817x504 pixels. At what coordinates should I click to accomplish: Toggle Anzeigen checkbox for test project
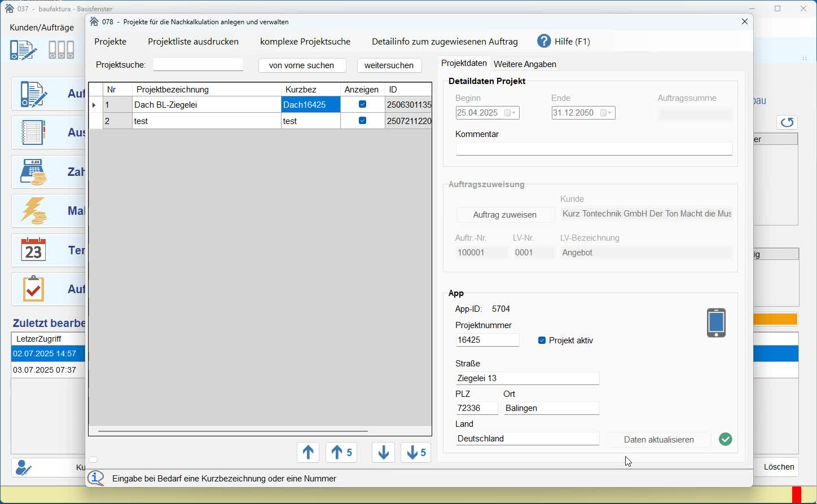[x=362, y=121]
